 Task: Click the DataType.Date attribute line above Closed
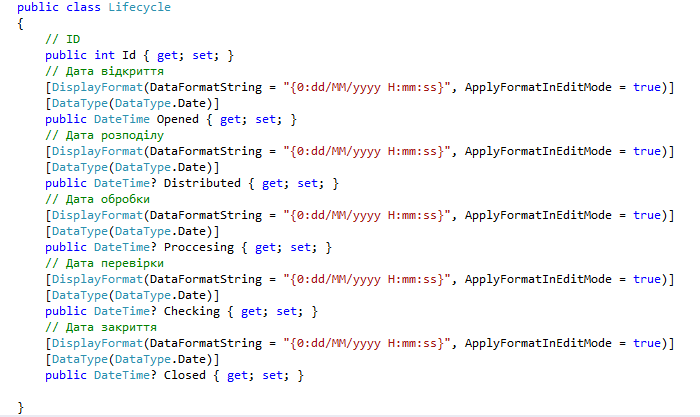coord(132,360)
